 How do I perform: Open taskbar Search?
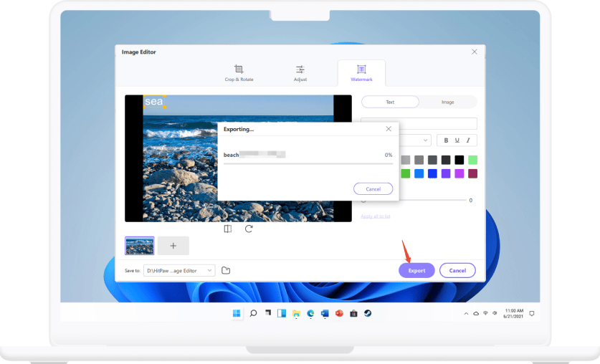253,314
